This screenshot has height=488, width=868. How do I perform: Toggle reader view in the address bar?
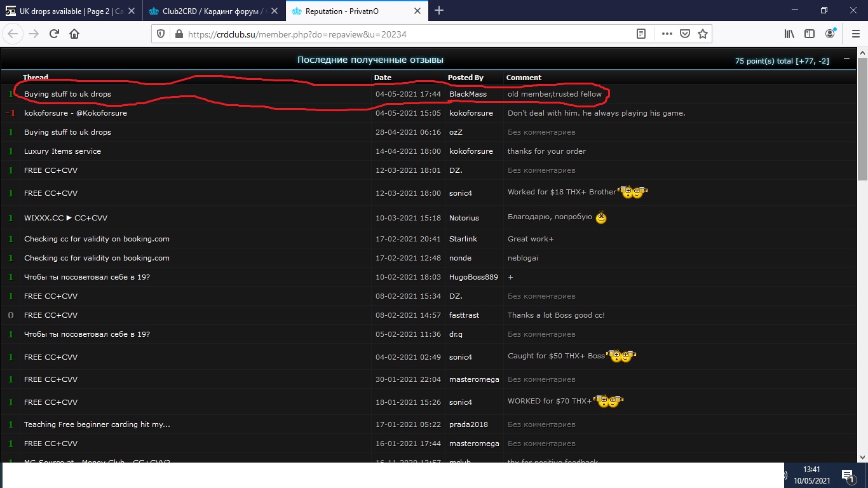pos(642,34)
